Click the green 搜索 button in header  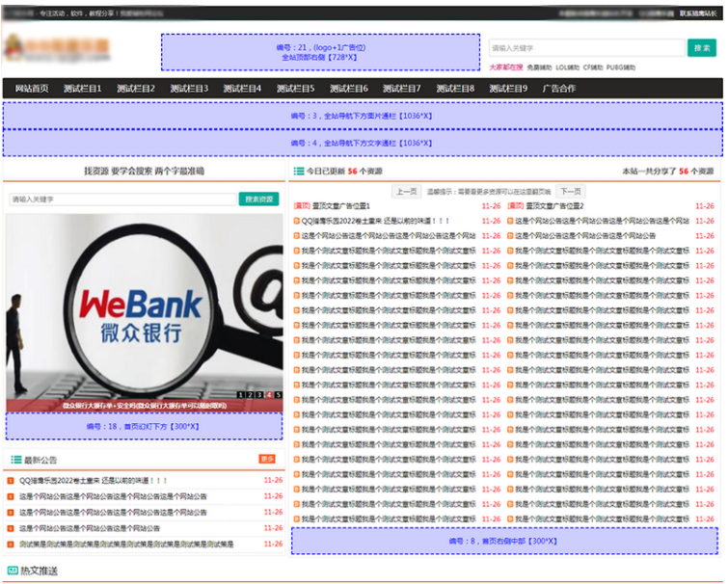pyautogui.click(x=701, y=48)
